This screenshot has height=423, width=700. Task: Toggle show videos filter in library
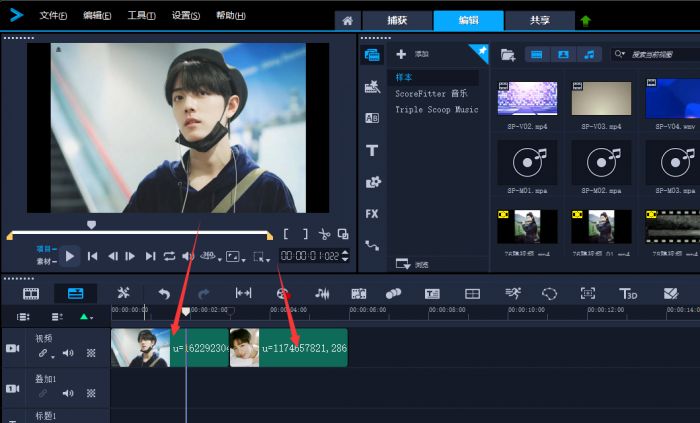[x=537, y=54]
